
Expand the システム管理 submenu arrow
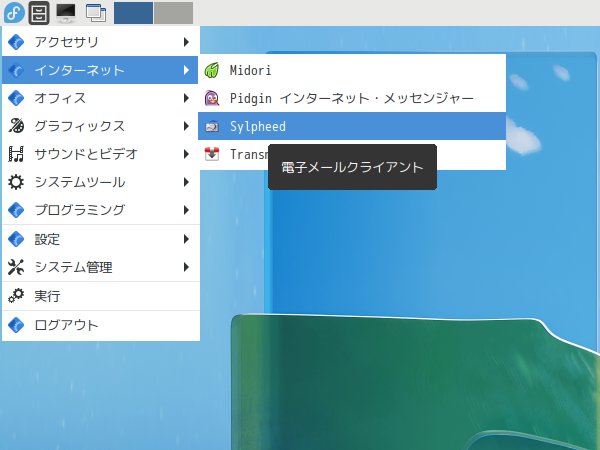186,267
